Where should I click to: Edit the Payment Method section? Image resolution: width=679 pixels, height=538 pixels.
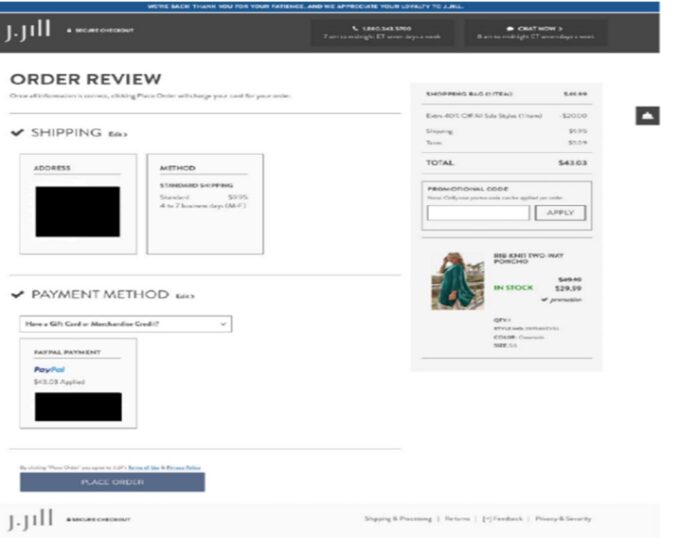(x=185, y=296)
